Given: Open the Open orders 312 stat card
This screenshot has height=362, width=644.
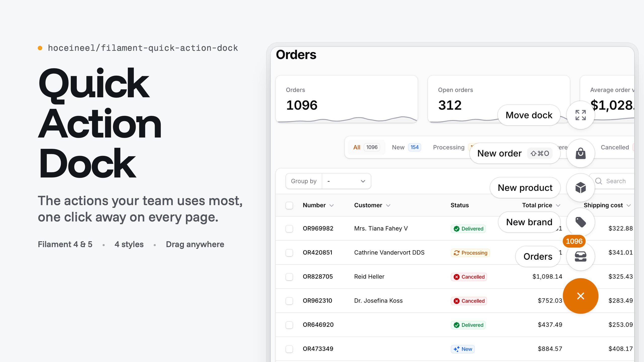Looking at the screenshot, I should (x=499, y=99).
